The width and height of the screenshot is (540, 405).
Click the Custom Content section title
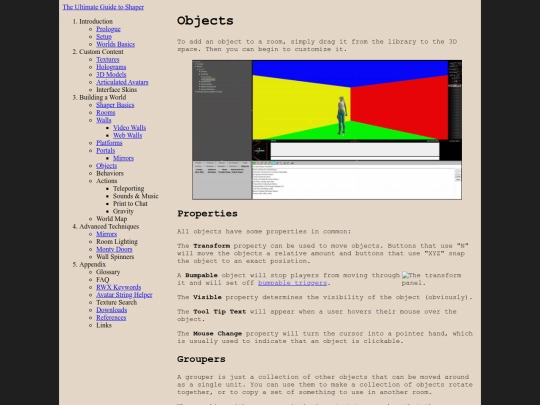(x=101, y=52)
